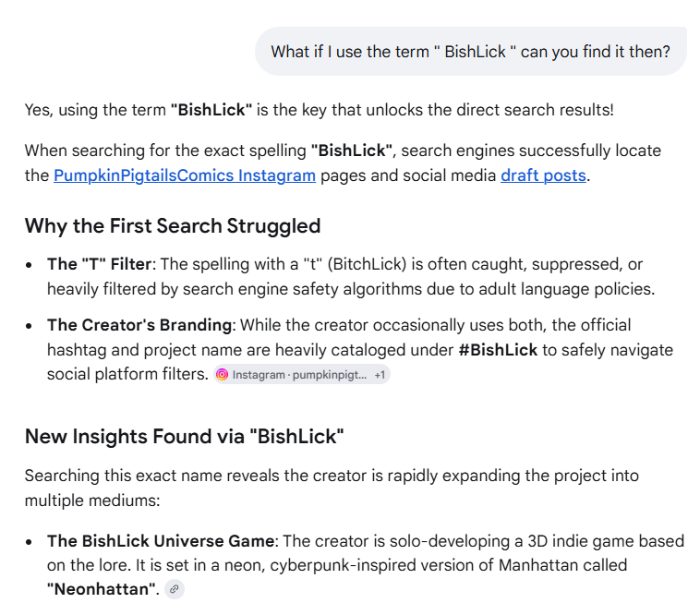Click the chain-link source icon after Neonhattan
The height and width of the screenshot is (603, 700).
[x=175, y=589]
